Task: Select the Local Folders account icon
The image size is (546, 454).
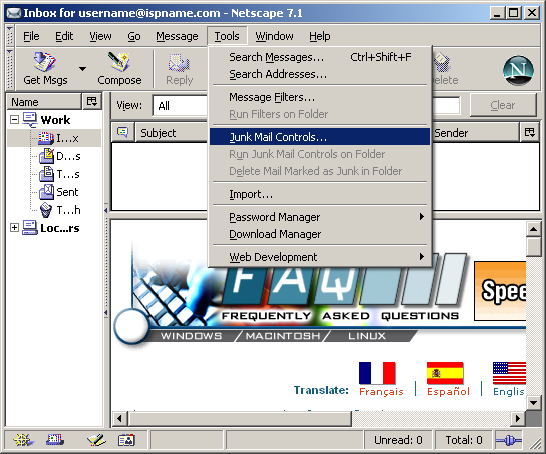Action: pyautogui.click(x=30, y=227)
